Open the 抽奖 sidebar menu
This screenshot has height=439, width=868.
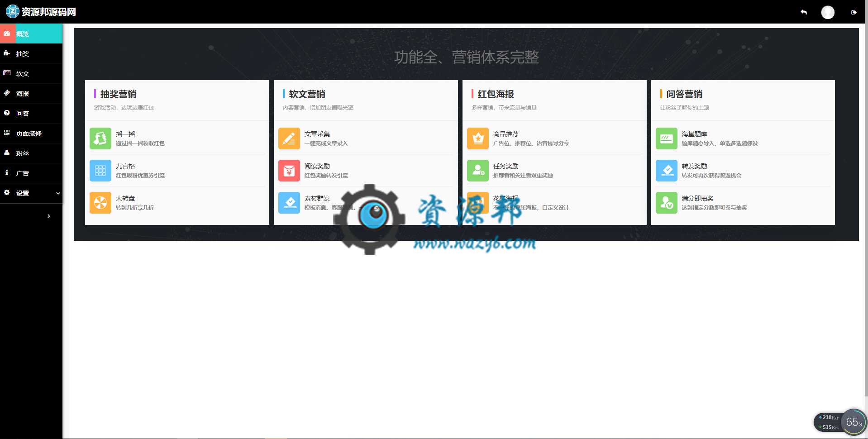31,54
